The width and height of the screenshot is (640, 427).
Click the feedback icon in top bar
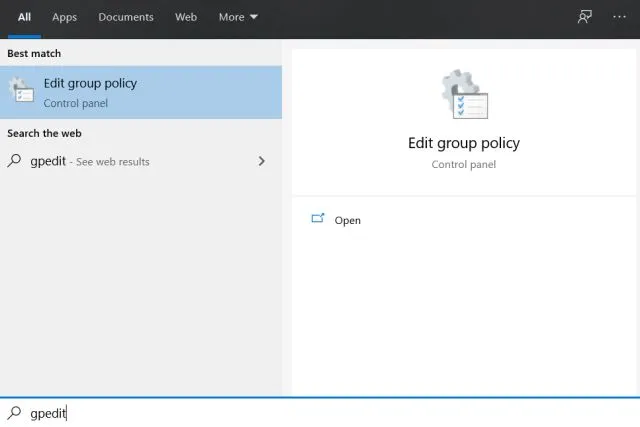click(x=585, y=17)
